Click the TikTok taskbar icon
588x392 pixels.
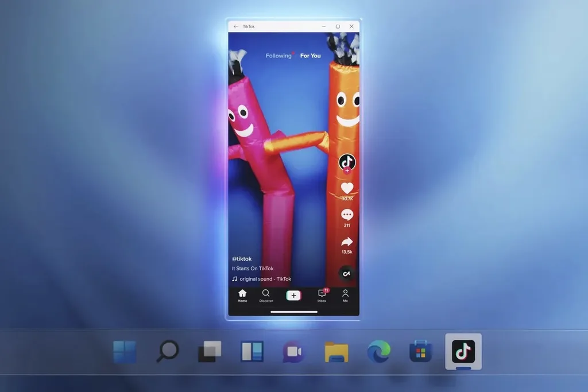(463, 351)
